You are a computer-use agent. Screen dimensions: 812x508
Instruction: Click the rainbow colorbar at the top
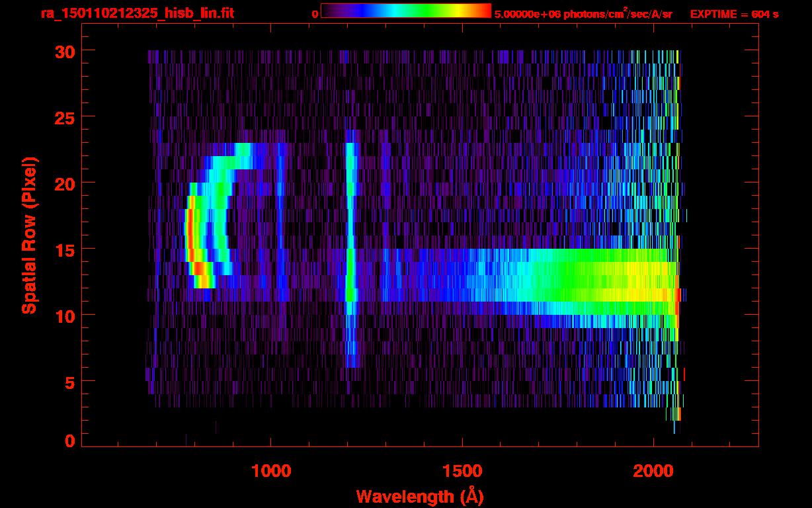click(405, 11)
